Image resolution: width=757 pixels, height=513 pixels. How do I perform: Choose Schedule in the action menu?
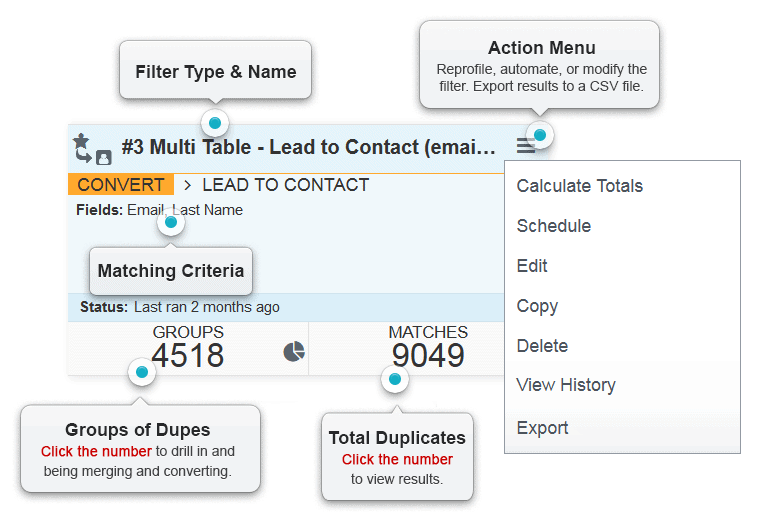(x=554, y=226)
